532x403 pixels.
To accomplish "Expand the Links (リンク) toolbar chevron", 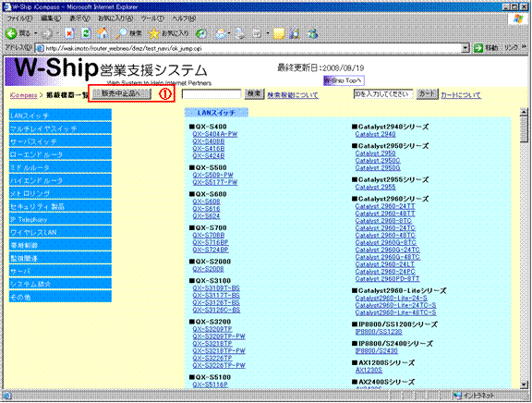I will click(x=525, y=47).
